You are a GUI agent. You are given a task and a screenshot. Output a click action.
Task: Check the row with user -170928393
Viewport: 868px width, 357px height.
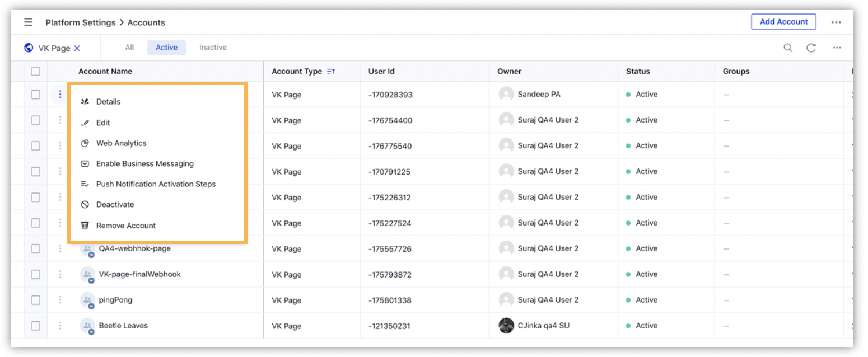36,95
